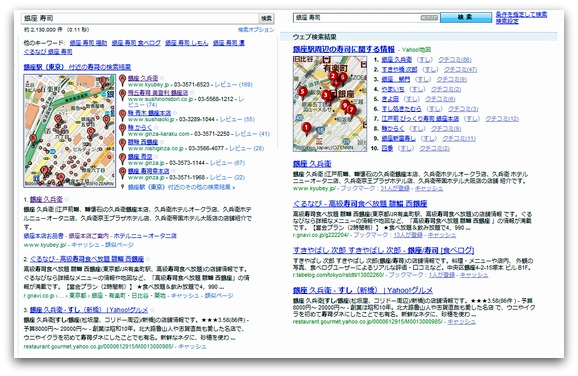Focus the right search box showing 銀座 寿司

[366, 17]
